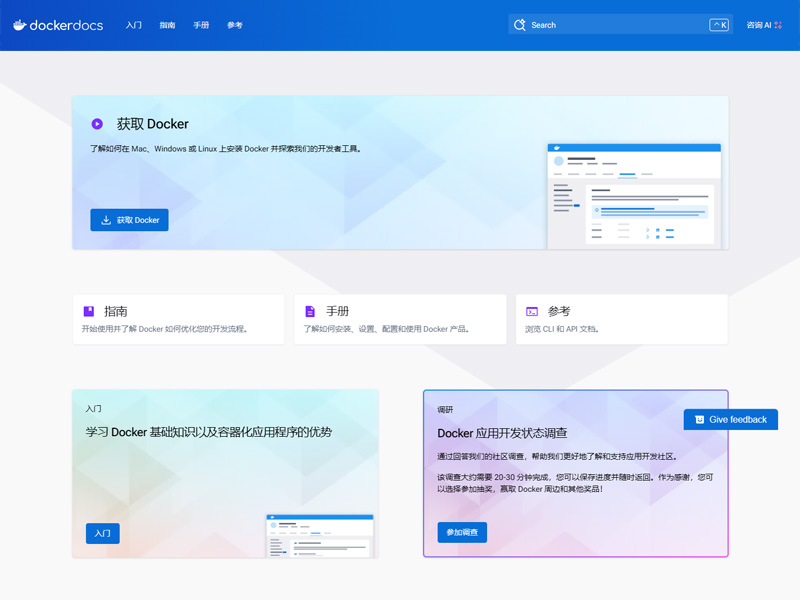
Task: Click the 入门 button on the learning card
Action: [101, 533]
